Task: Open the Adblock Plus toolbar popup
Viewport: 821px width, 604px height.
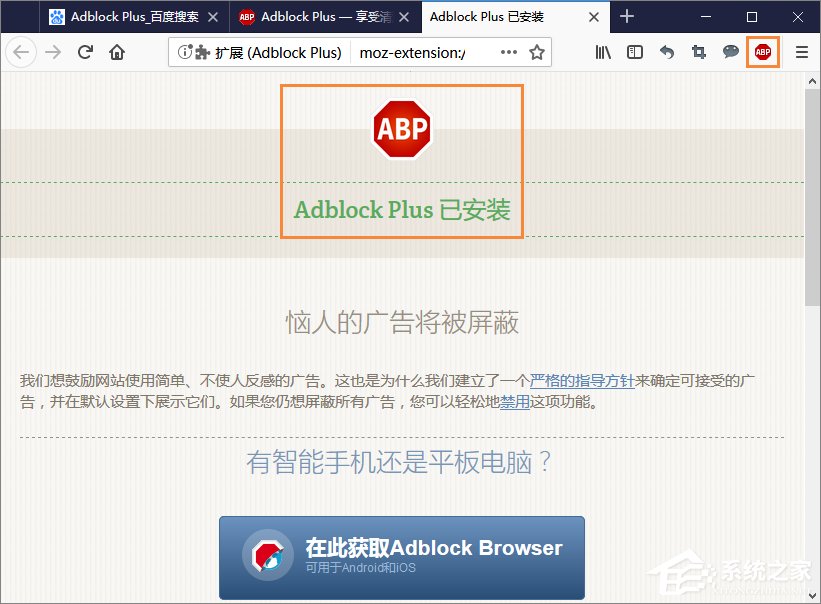Action: (764, 52)
